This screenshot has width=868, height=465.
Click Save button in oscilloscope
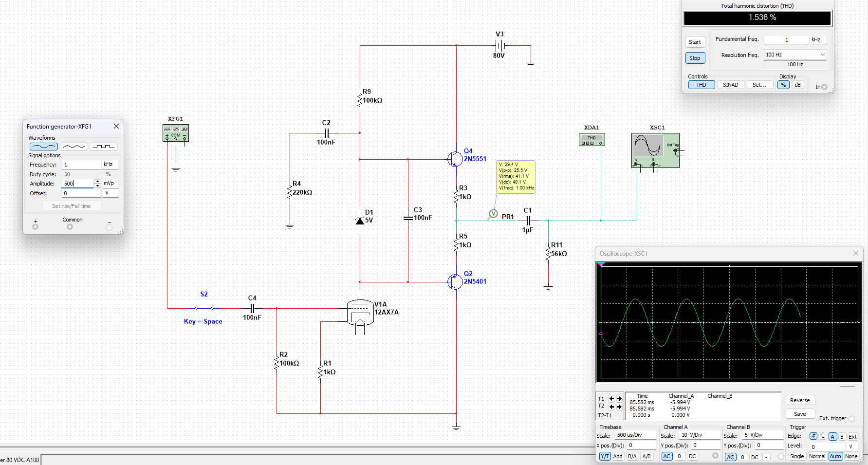(800, 414)
